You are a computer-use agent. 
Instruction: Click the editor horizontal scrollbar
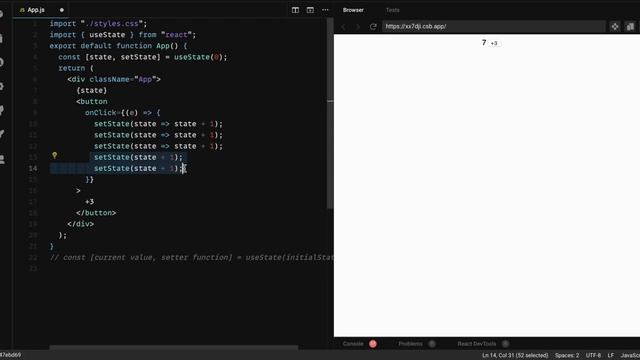(x=173, y=348)
